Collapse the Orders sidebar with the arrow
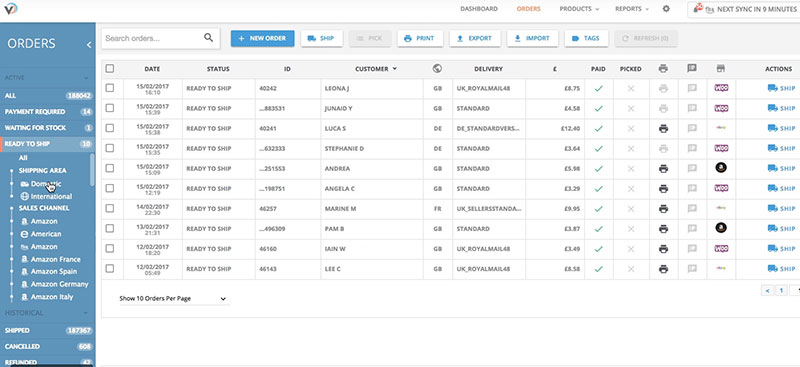Image resolution: width=800 pixels, height=367 pixels. click(89, 44)
